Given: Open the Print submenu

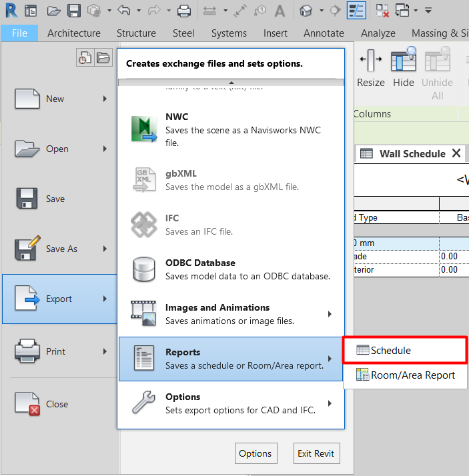Looking at the screenshot, I should click(59, 351).
